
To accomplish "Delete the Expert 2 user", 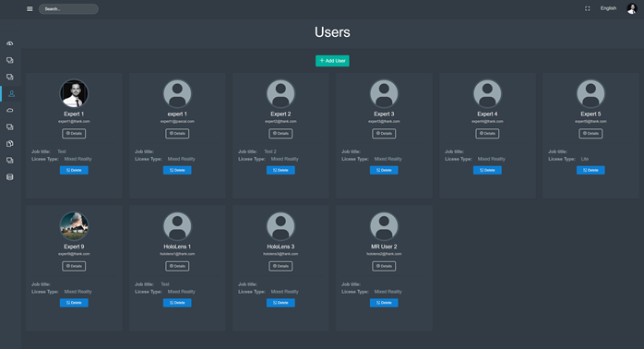I will click(x=280, y=170).
